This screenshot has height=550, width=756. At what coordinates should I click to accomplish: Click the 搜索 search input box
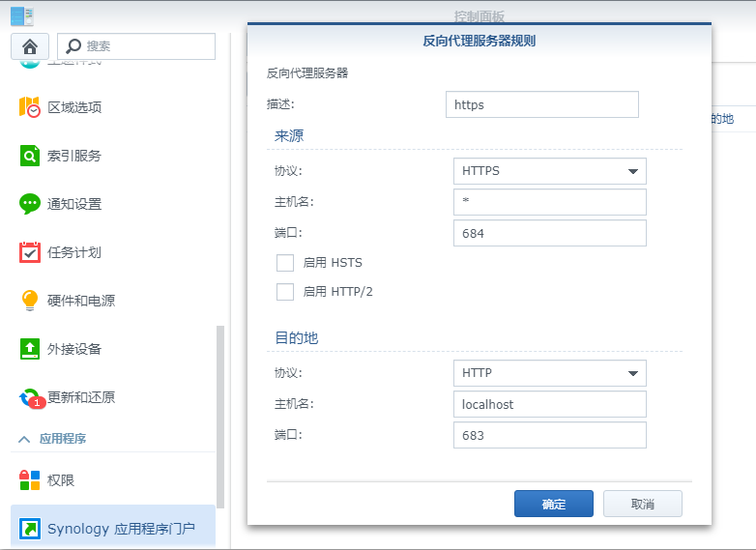click(136, 46)
